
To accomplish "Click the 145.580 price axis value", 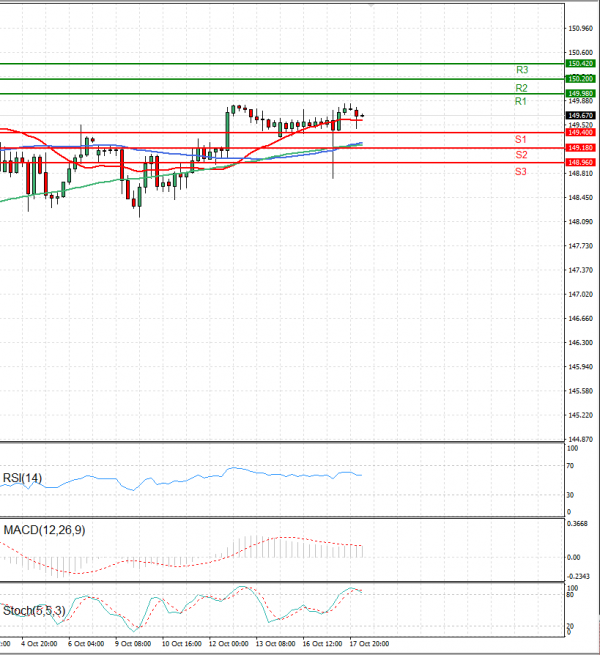I will (580, 391).
